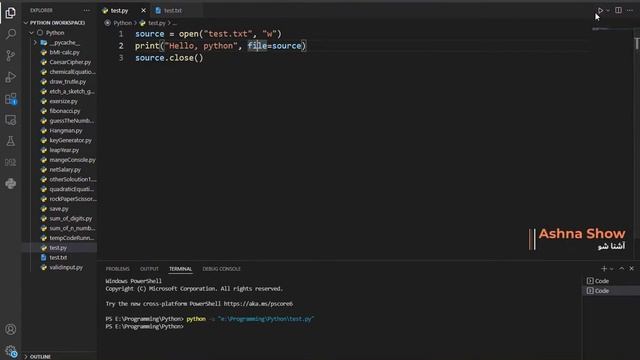Create a new terminal with plus icon
The width and height of the screenshot is (640, 360).
[x=604, y=269]
